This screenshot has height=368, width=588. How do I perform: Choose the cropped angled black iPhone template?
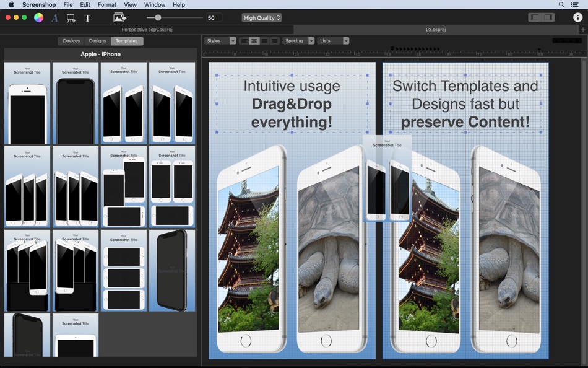pos(27,335)
